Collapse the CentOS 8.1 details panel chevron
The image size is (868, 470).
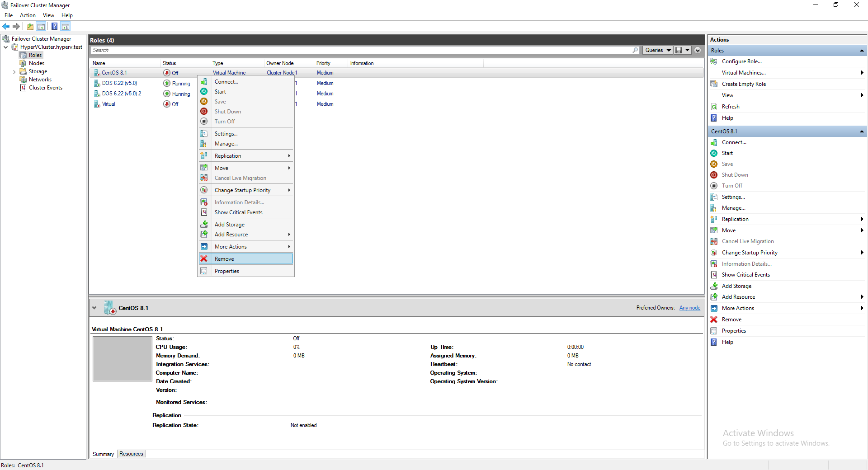pos(94,308)
